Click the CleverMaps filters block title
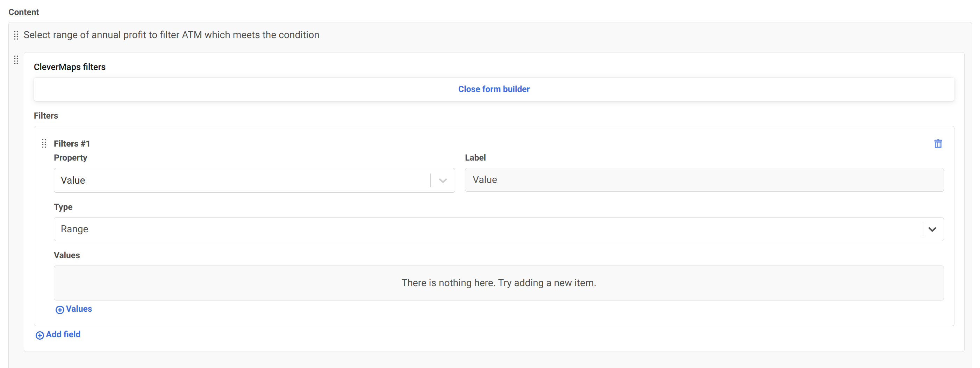This screenshot has width=980, height=368. (70, 67)
